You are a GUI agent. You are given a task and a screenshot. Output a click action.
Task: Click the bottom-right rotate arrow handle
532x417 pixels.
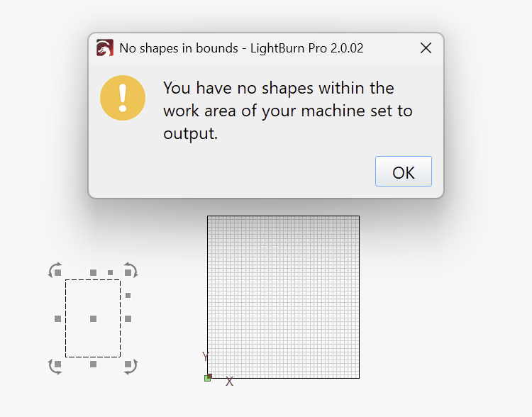pyautogui.click(x=131, y=366)
